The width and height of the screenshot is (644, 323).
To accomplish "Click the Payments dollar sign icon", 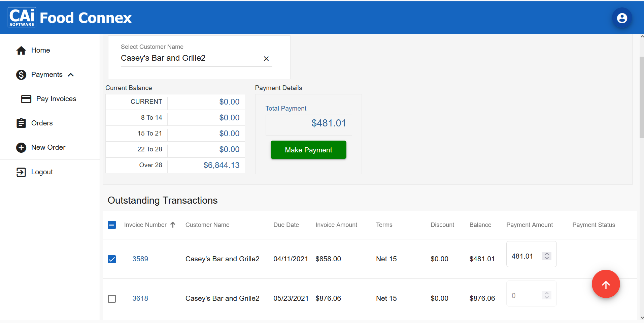I will point(21,75).
